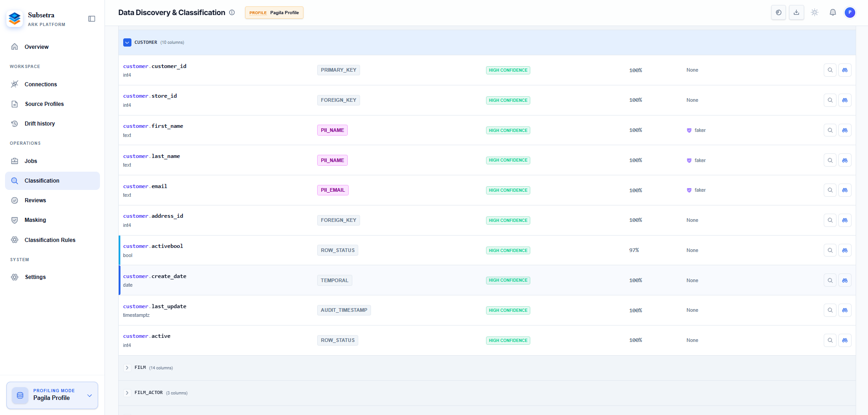Open the user avatar P menu
The width and height of the screenshot is (868, 415).
tap(850, 12)
